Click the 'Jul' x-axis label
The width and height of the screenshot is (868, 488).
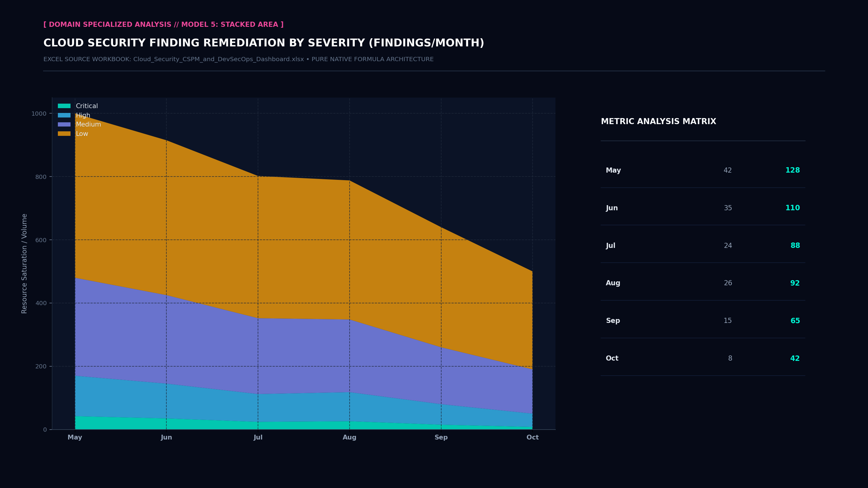pos(258,437)
